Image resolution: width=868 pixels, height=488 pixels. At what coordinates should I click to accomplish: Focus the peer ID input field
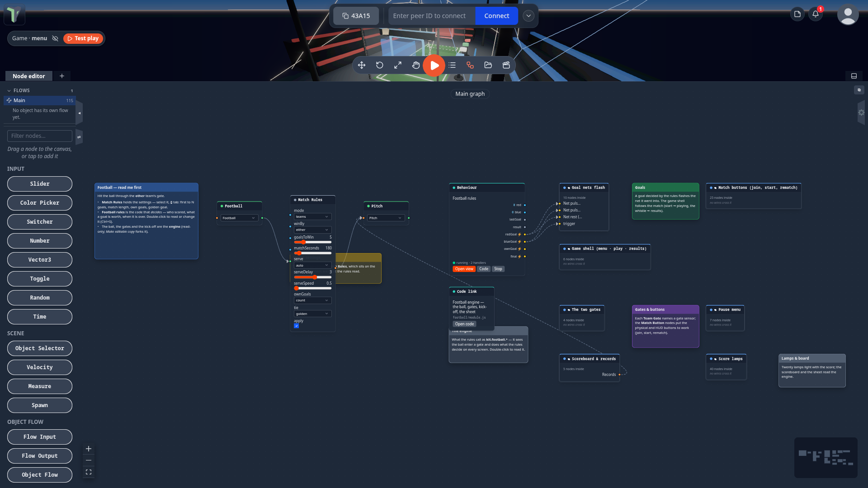432,16
